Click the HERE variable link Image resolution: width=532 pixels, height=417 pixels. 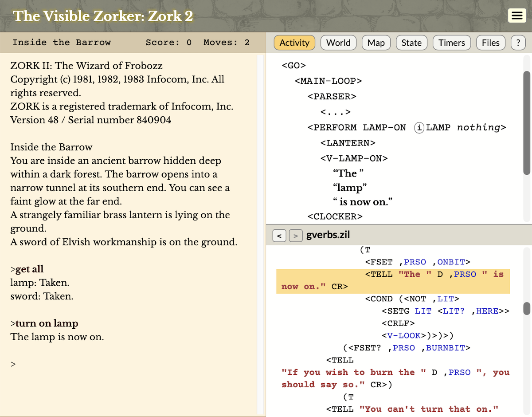point(487,311)
